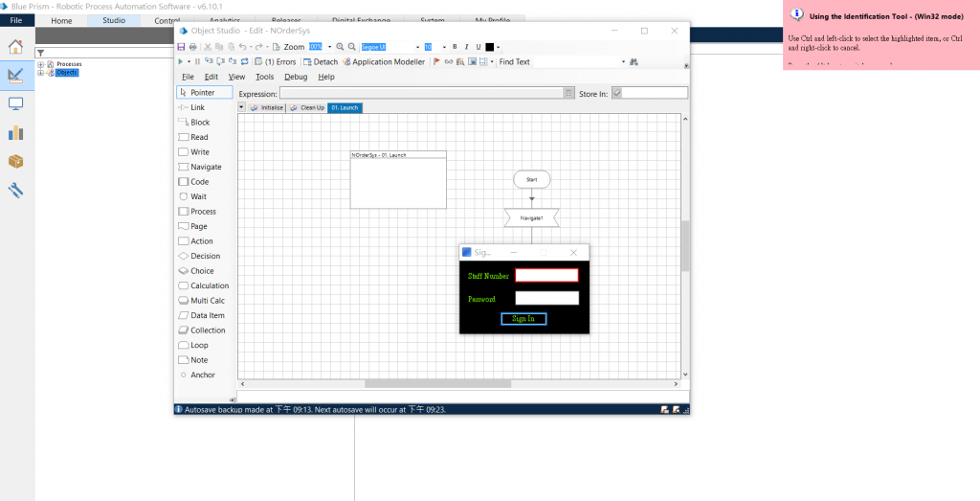Click the Start stage on canvas
980x501 pixels.
coord(532,179)
